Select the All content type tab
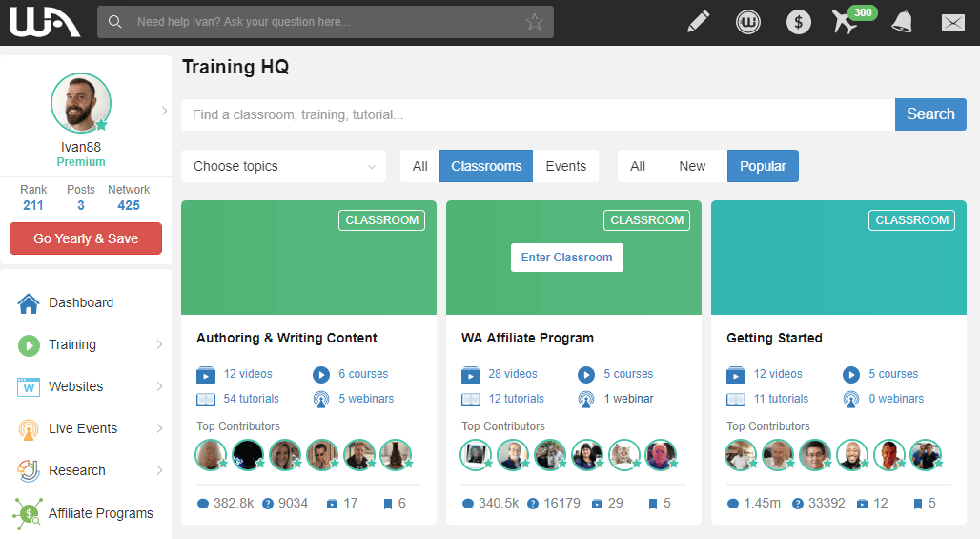Image resolution: width=980 pixels, height=539 pixels. click(420, 166)
